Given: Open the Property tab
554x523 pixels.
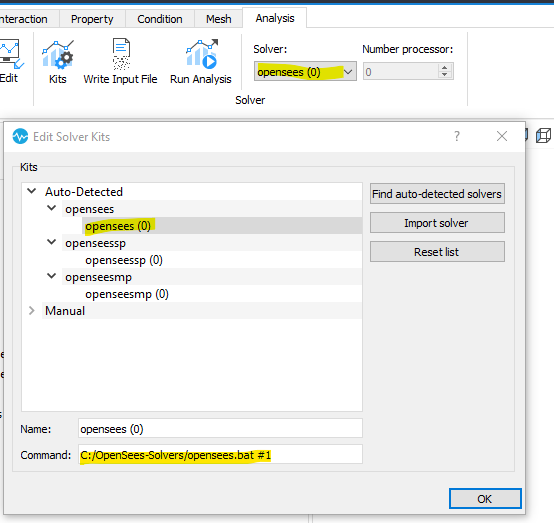Looking at the screenshot, I should point(92,19).
